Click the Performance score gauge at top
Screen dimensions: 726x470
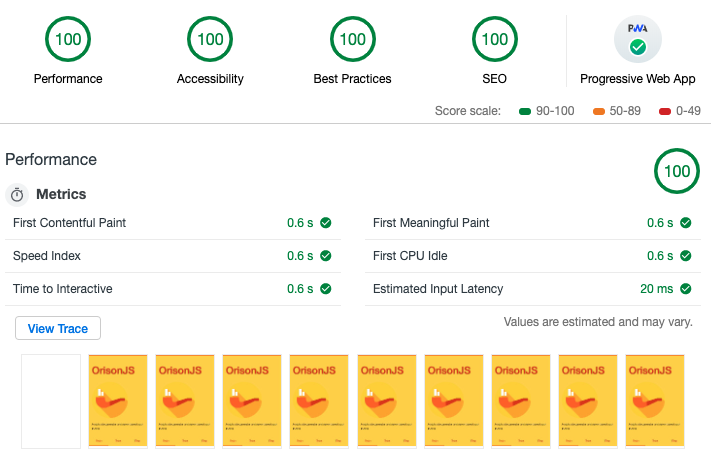68,39
